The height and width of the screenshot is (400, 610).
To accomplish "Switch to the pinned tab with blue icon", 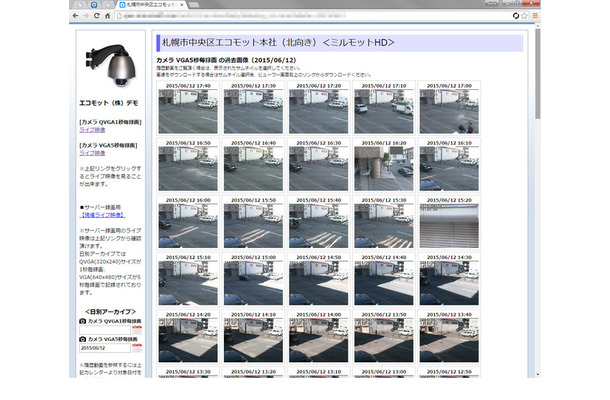I will coord(94,5).
